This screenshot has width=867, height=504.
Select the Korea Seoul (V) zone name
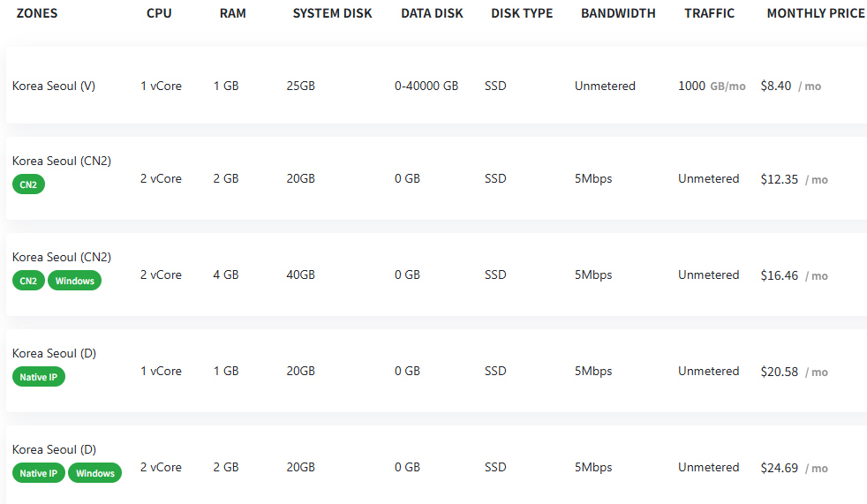[54, 87]
